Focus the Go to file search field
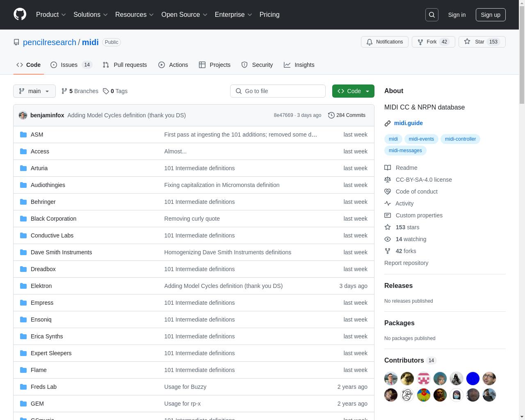Screen dimensions: 525x420 [x=278, y=91]
